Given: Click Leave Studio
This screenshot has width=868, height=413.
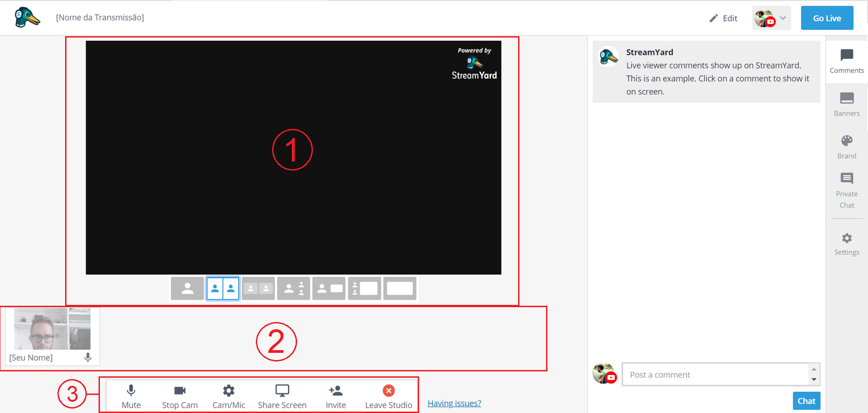Looking at the screenshot, I should (388, 396).
